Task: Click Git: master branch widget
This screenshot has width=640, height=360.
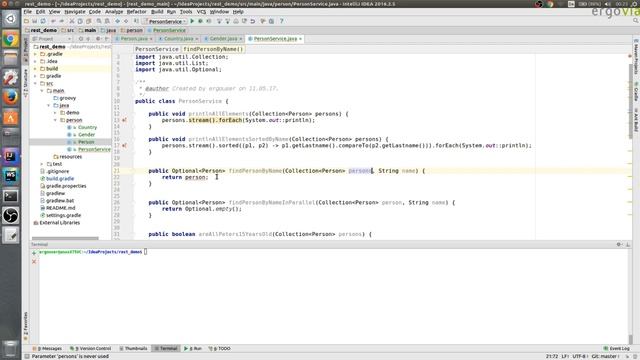Action: tap(605, 356)
